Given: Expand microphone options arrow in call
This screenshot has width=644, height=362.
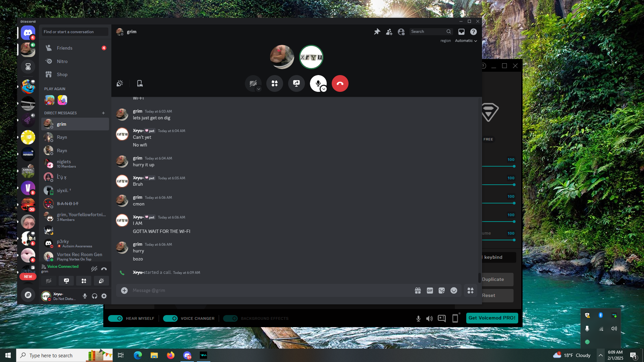Looking at the screenshot, I should (324, 89).
